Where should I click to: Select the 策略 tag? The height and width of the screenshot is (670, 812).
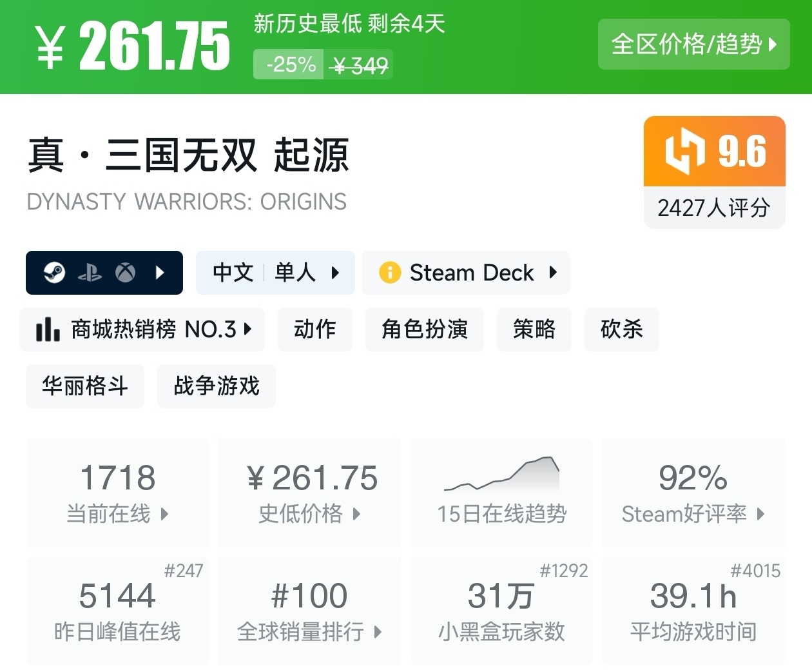coord(534,330)
